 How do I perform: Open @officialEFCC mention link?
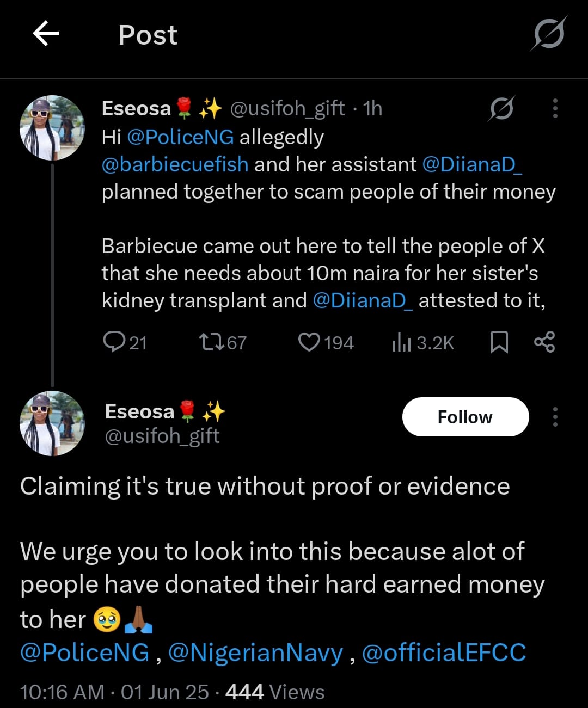444,652
